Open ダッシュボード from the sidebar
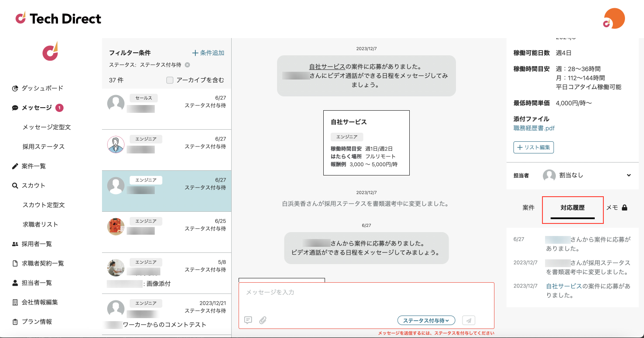The image size is (644, 338). click(x=42, y=88)
